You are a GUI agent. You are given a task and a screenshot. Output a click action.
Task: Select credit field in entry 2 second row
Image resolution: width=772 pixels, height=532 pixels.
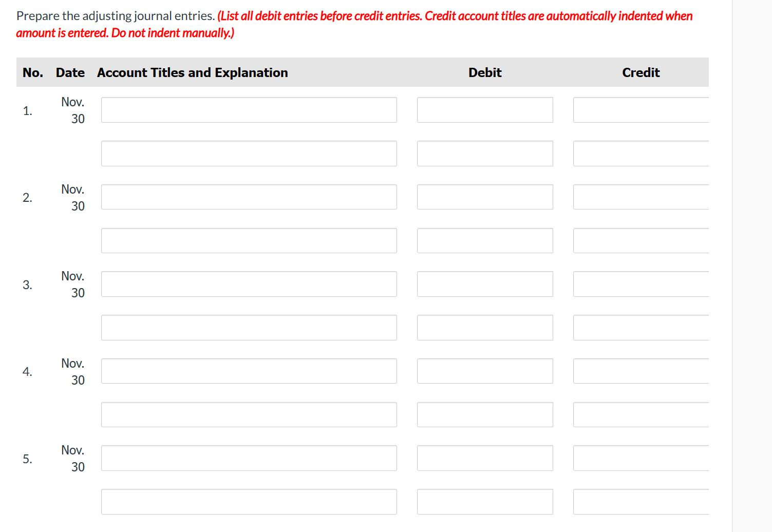[x=641, y=240]
